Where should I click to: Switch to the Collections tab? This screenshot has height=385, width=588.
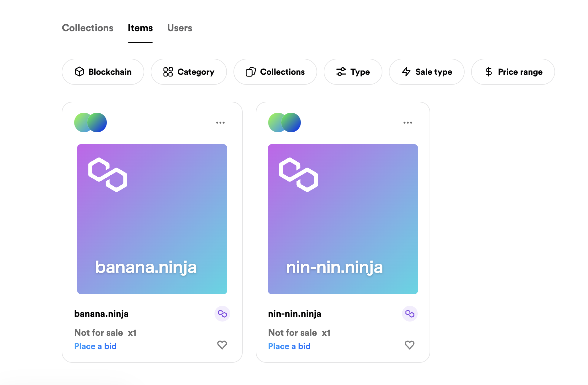[x=88, y=28]
